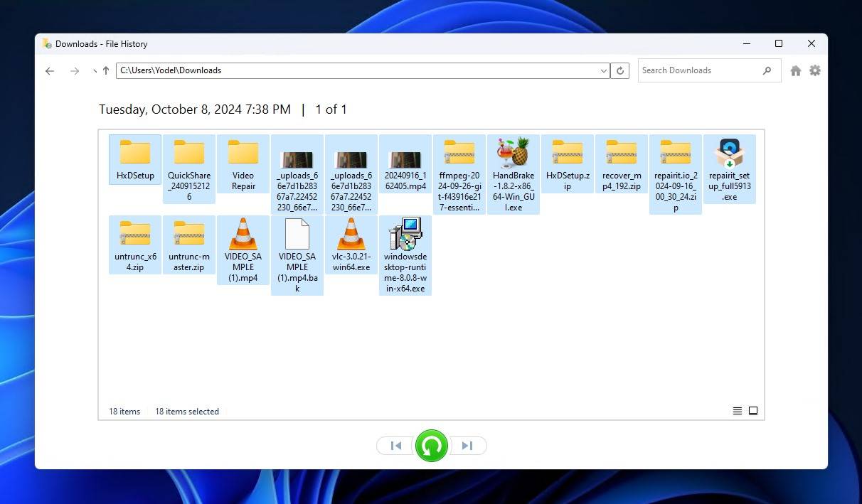
Task: Maximize the File History window
Action: [779, 43]
